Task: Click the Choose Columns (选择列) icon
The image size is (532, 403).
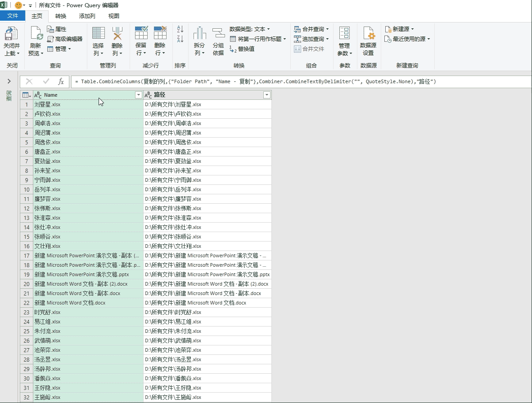Action: point(99,34)
